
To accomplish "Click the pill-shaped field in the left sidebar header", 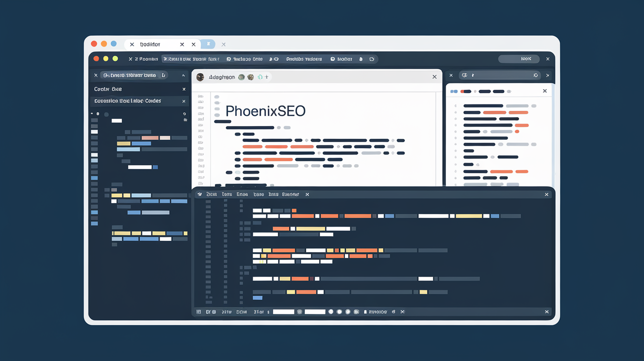I will coord(134,76).
